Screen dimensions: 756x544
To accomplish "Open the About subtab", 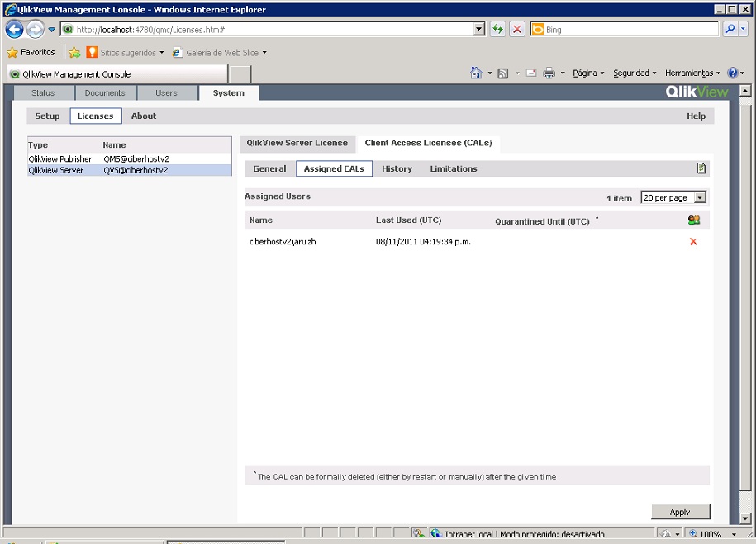I will pyautogui.click(x=144, y=116).
